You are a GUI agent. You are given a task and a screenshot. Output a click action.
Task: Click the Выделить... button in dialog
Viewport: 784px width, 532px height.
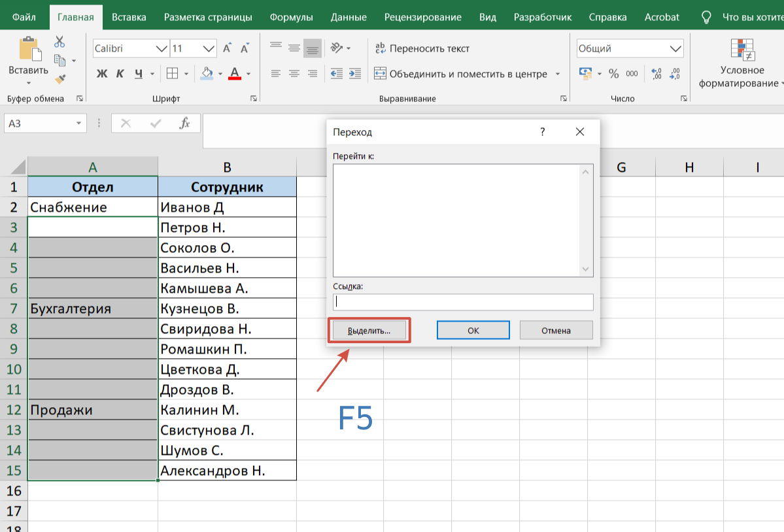[369, 330]
